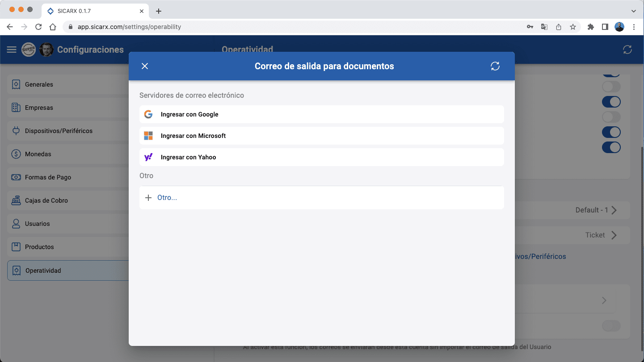Open the hamburger menu in app header
The image size is (644, 362).
point(12,50)
